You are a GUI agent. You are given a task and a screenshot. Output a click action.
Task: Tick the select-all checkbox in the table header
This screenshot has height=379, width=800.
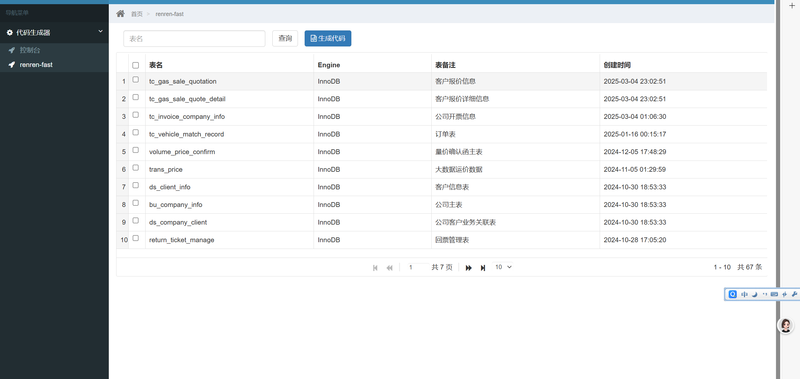click(x=136, y=65)
